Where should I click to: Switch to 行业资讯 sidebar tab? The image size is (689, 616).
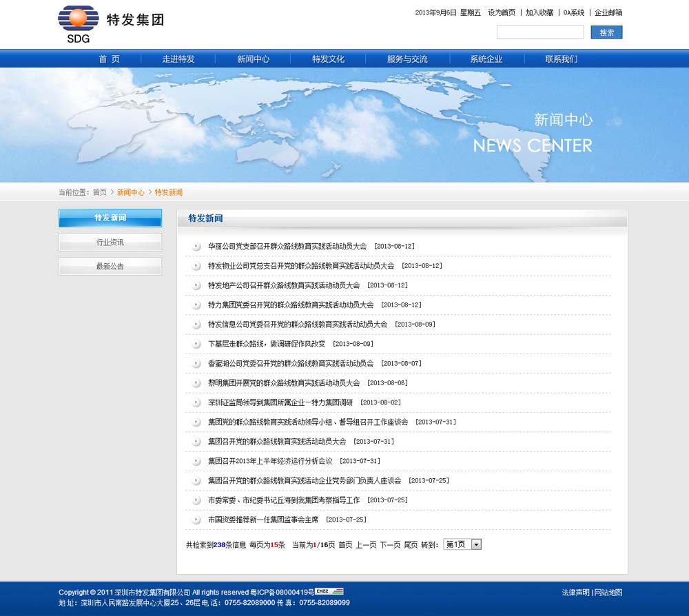(x=110, y=242)
